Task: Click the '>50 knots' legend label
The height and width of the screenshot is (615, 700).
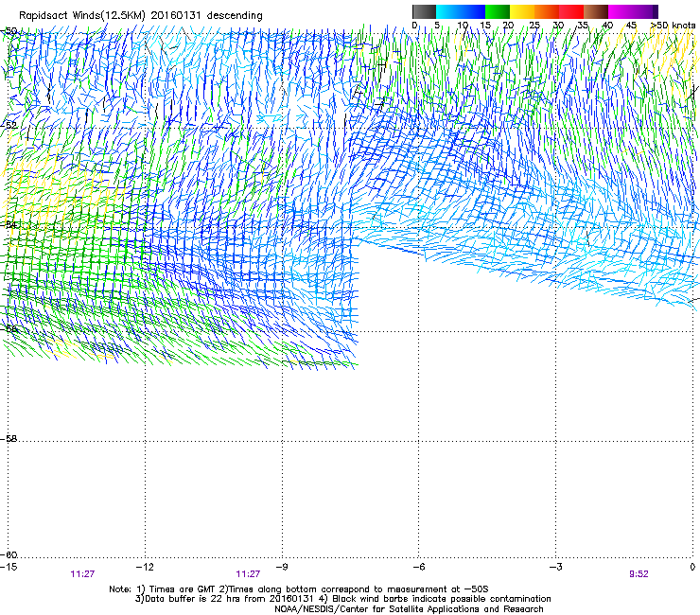Action: 674,25
